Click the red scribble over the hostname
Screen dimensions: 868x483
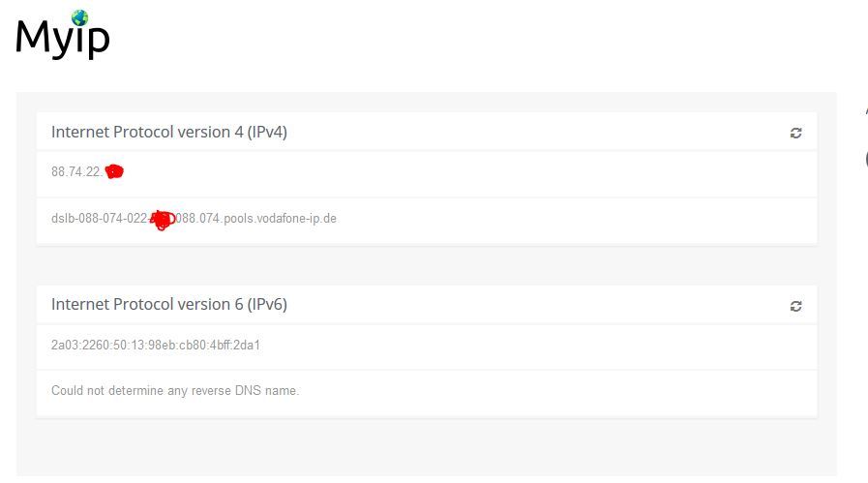(163, 220)
